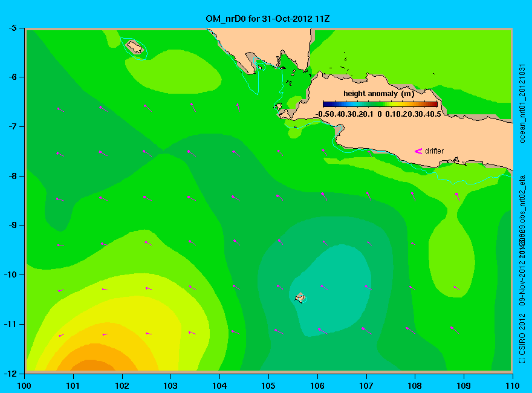
Task: Click the '106' longitude axis label
Action: [317, 386]
